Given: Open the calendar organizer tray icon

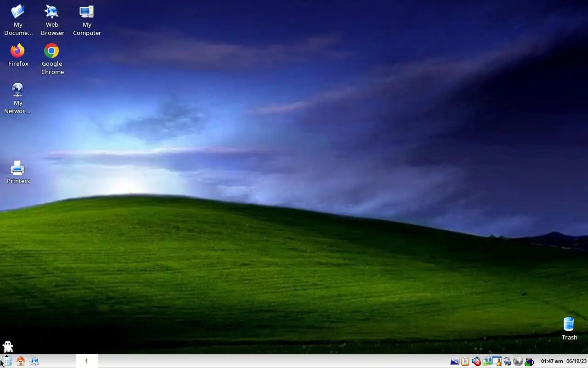Looking at the screenshot, I should coord(497,362).
